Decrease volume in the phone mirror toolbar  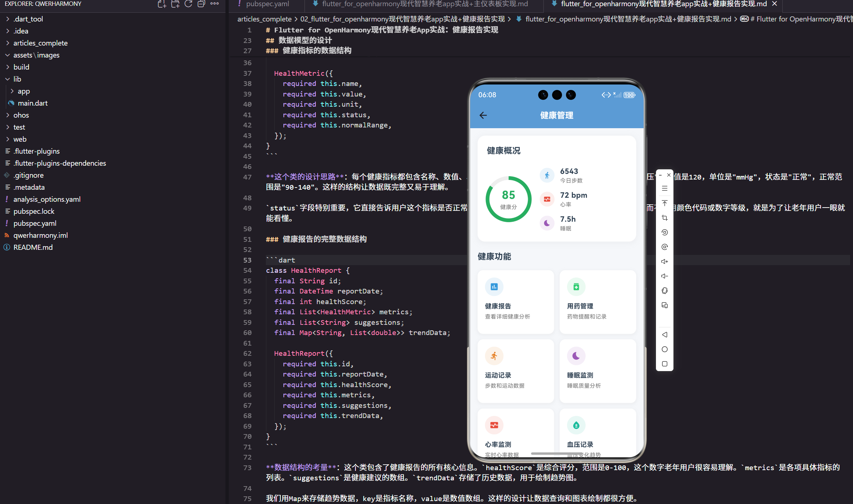tap(665, 276)
